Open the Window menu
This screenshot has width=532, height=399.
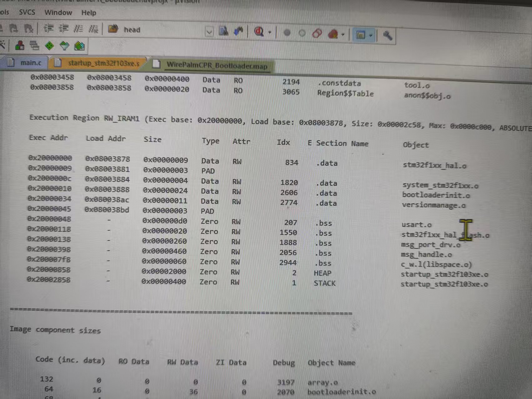[59, 12]
